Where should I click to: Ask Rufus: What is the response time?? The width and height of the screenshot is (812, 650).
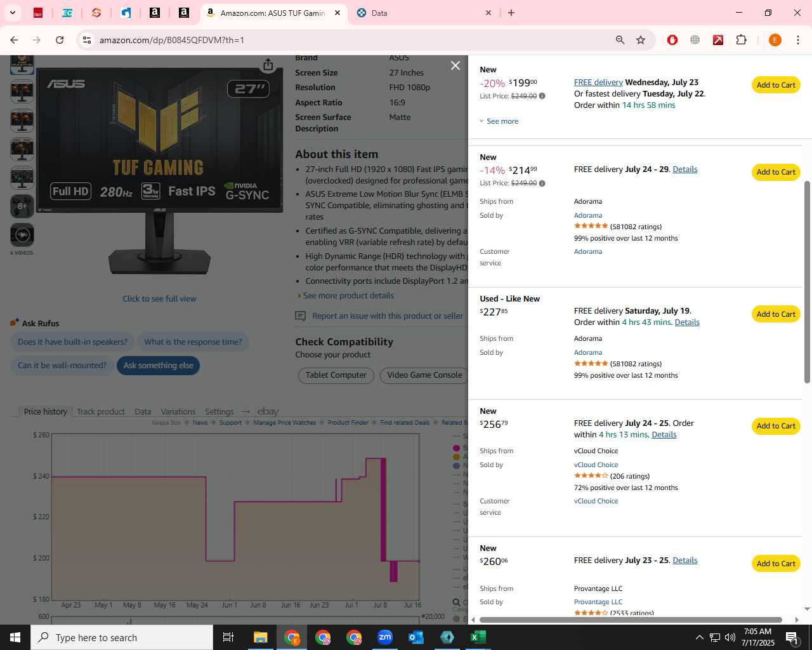(193, 342)
